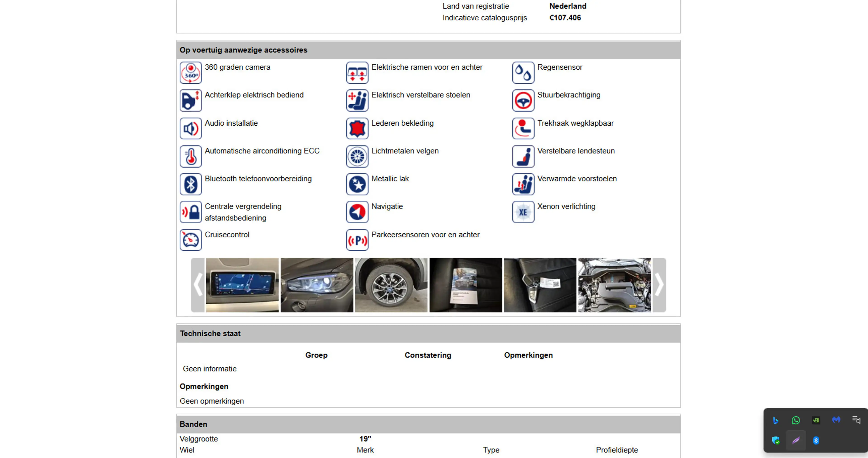Open Windows Security shield tray icon
Screen dimensions: 868x458
(x=776, y=440)
